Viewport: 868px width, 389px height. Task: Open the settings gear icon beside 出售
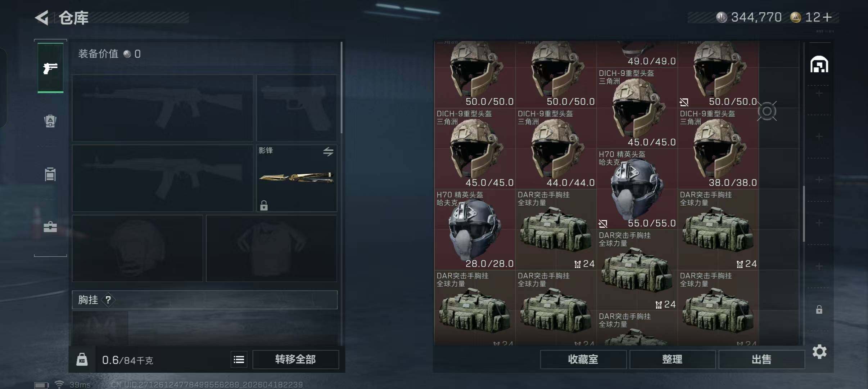819,352
